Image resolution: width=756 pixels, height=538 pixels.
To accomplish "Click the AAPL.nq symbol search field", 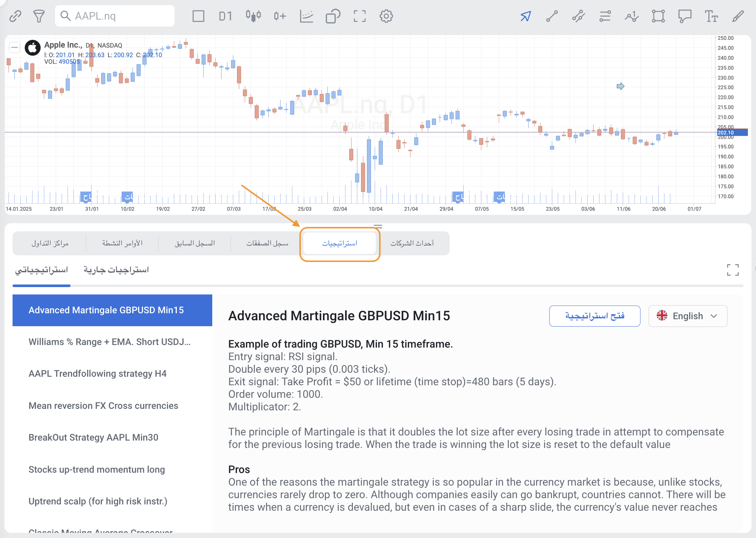I will [x=114, y=16].
